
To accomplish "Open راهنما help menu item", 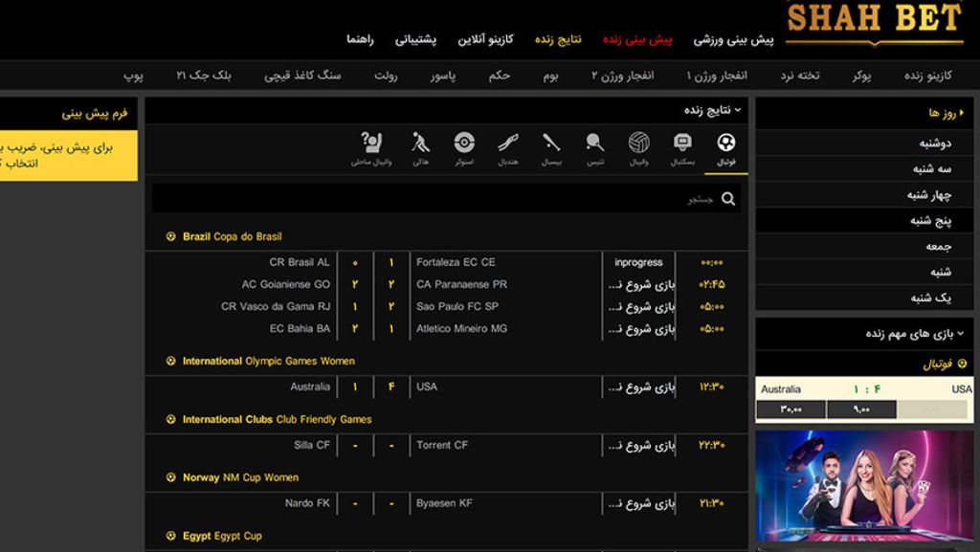I will pos(360,40).
